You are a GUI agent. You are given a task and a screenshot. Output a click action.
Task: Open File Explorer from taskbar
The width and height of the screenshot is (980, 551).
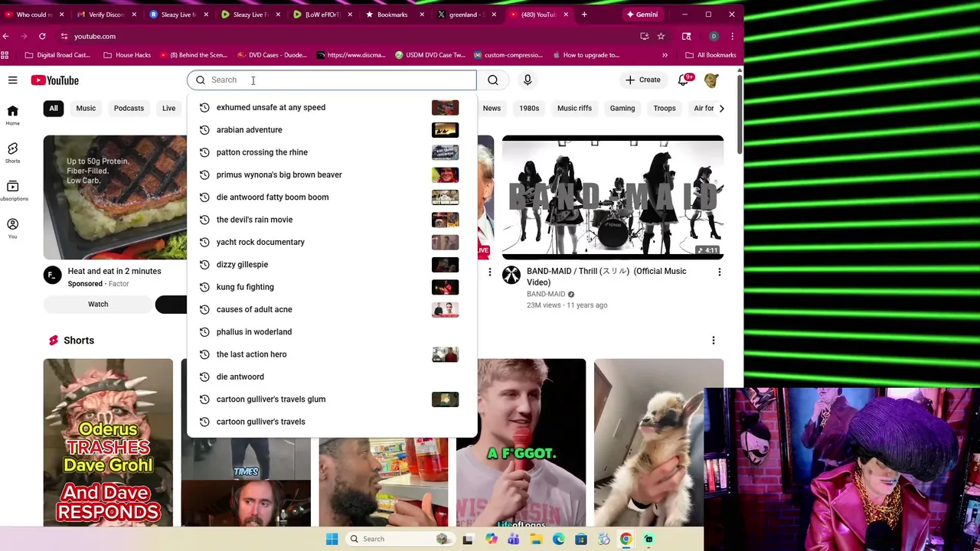tap(536, 539)
